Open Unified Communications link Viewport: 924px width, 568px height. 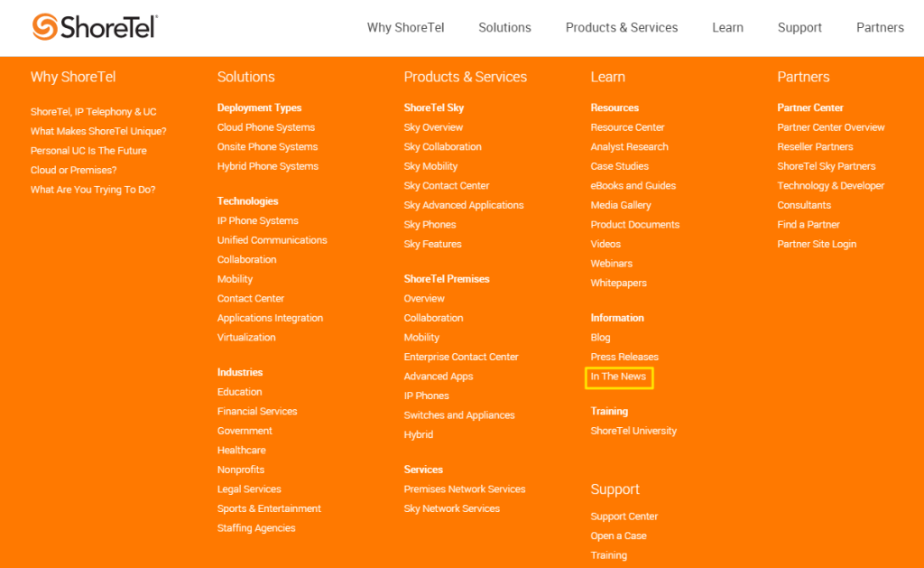tap(273, 240)
